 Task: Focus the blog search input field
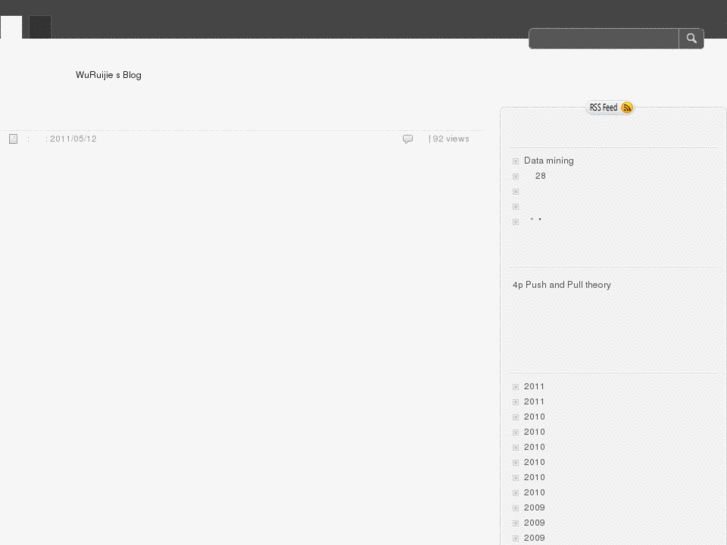click(604, 38)
